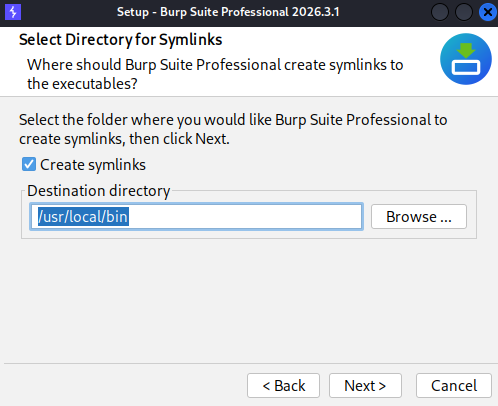
Task: Click the 'Create symlinks' label text
Action: click(93, 165)
